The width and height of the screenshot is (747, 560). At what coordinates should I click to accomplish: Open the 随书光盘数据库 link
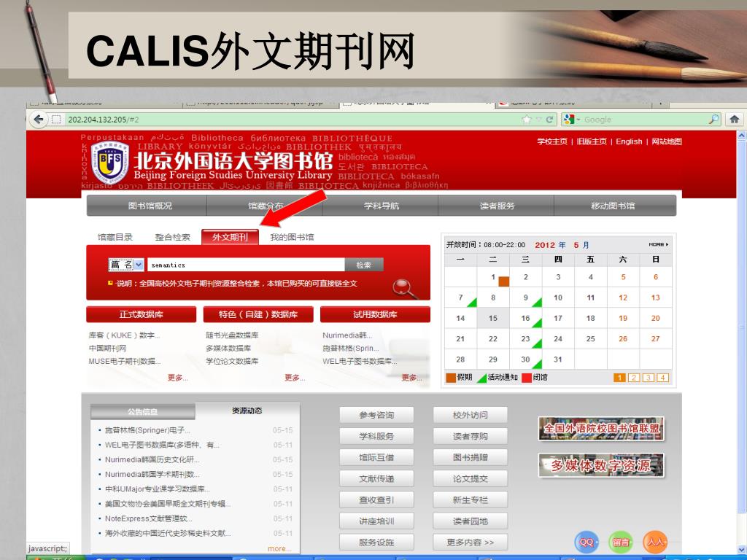point(232,335)
